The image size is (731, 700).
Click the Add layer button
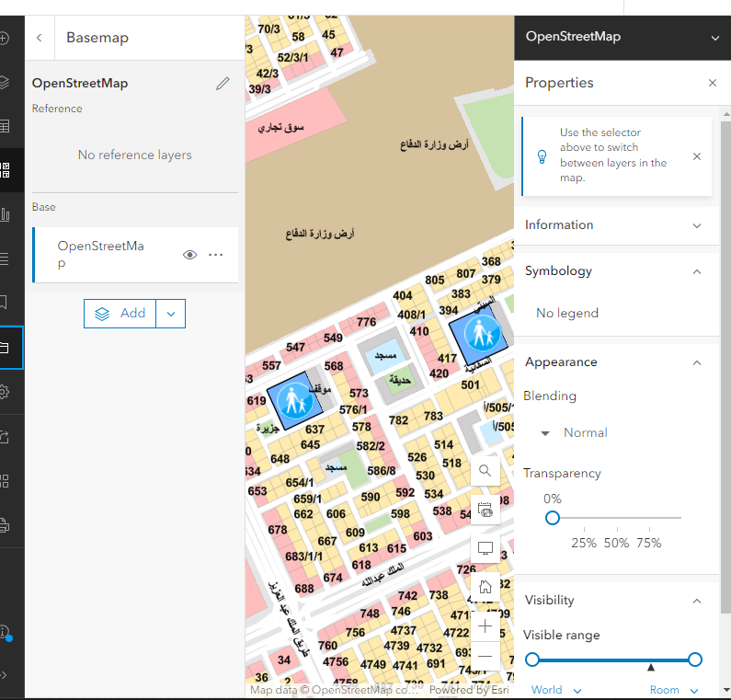tap(120, 314)
